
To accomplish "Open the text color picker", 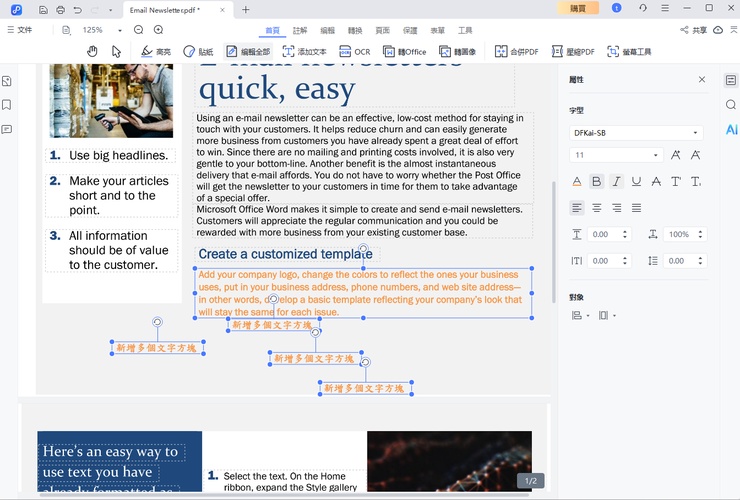I will coord(576,181).
